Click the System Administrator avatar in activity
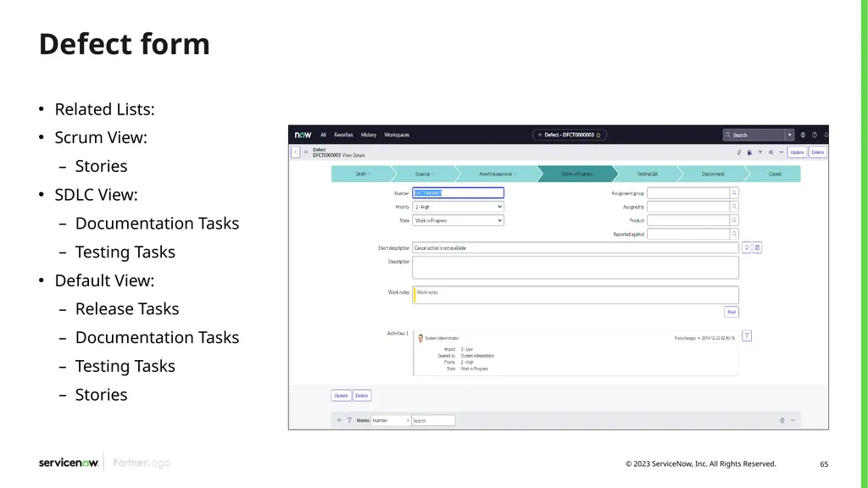 tap(420, 338)
